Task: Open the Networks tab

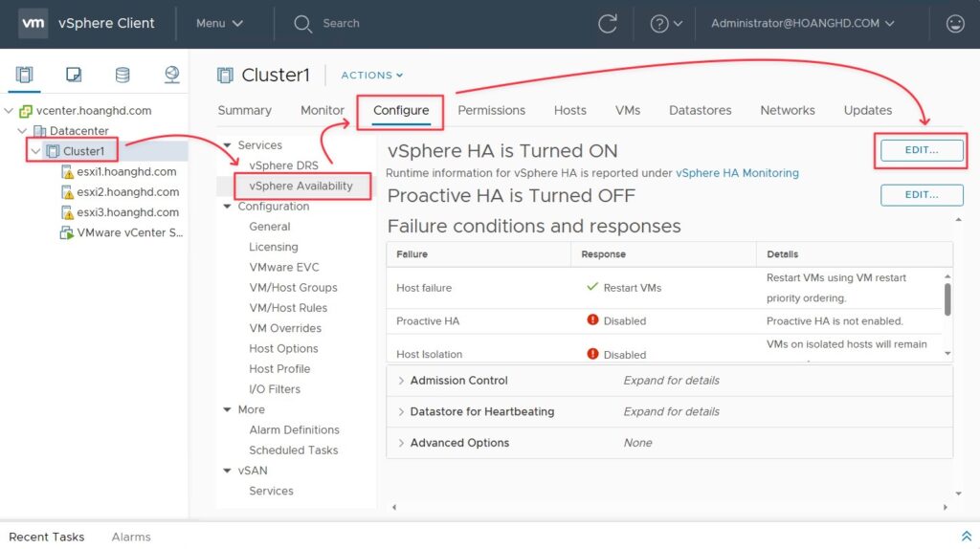Action: pyautogui.click(x=788, y=111)
